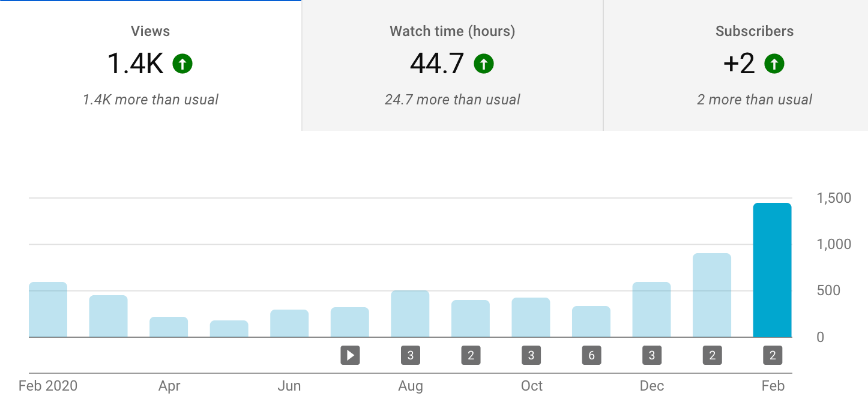Open the 6-videos marker under November bar
The image size is (868, 396).
[x=591, y=355]
